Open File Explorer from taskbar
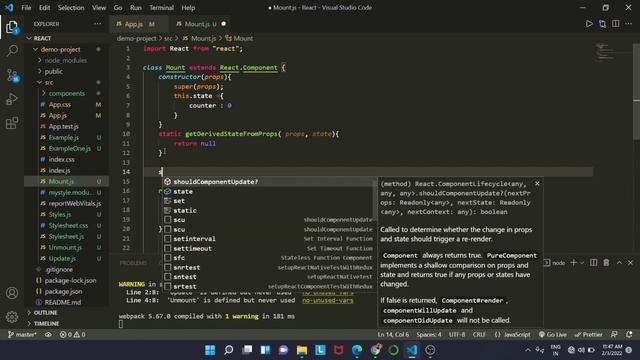 point(302,350)
